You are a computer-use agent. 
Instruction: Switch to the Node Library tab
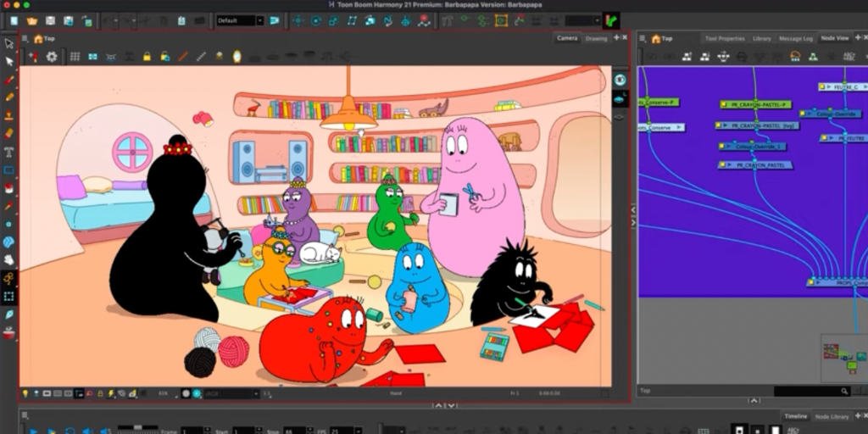pos(832,417)
